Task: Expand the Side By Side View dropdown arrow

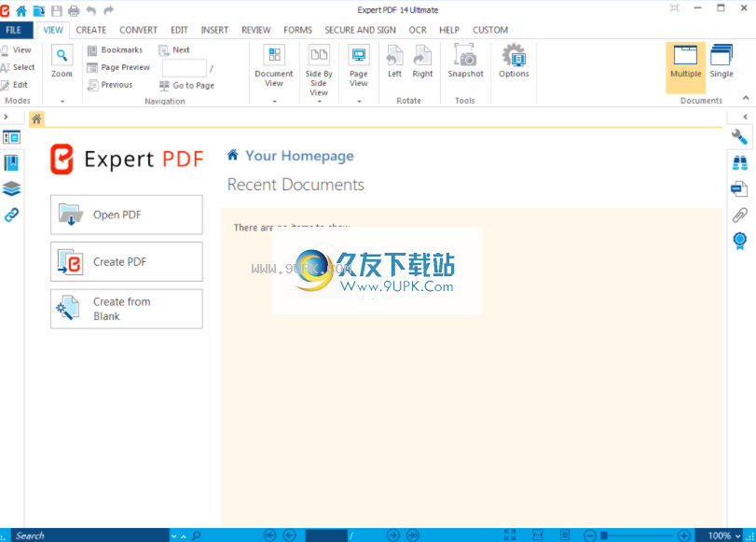Action: (319, 102)
